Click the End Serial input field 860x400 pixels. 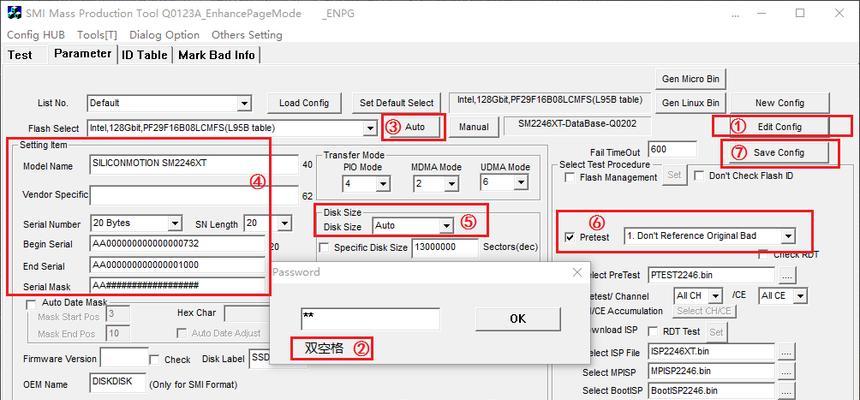coord(177,266)
